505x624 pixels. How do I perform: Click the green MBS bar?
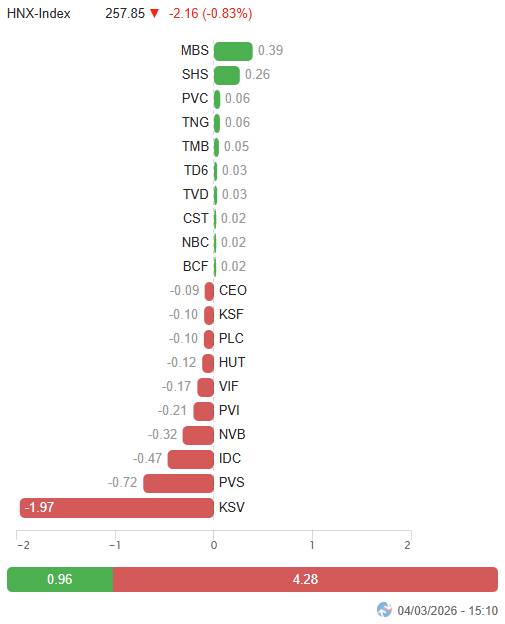[x=233, y=51]
